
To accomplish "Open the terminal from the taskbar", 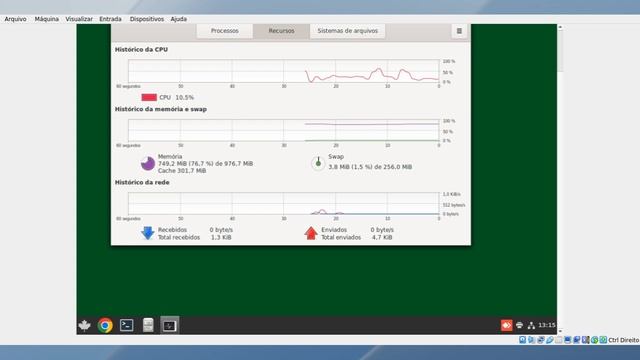I will click(127, 325).
